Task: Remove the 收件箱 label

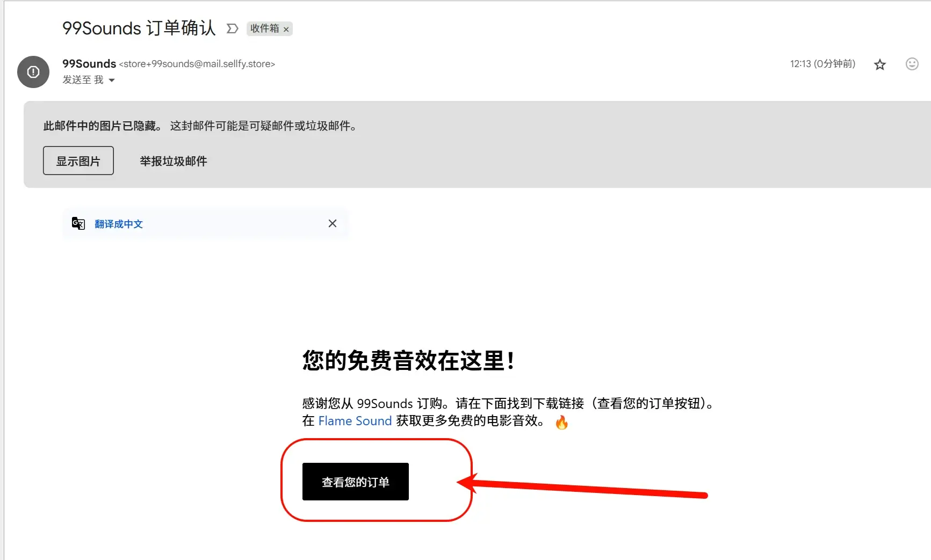Action: (286, 29)
